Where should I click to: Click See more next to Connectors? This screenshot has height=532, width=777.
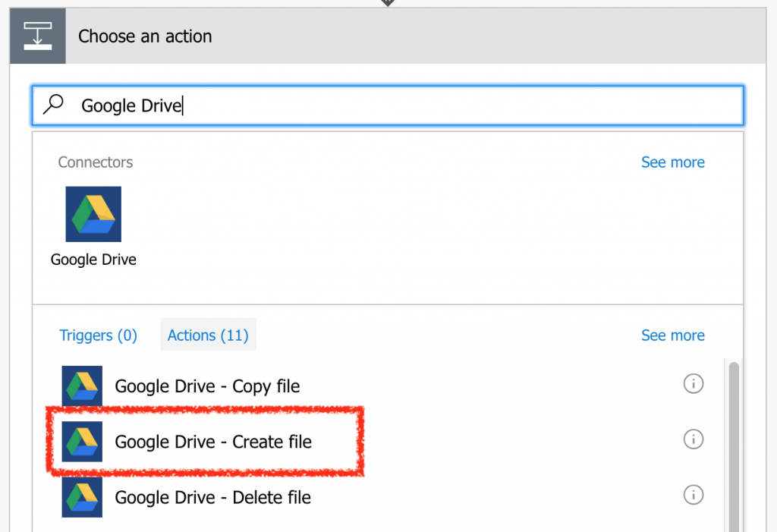pyautogui.click(x=672, y=162)
